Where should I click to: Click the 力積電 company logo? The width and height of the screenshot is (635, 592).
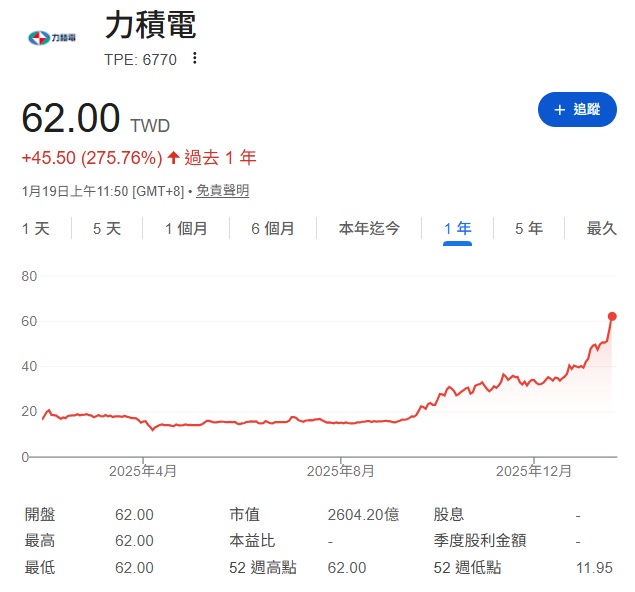click(x=50, y=38)
